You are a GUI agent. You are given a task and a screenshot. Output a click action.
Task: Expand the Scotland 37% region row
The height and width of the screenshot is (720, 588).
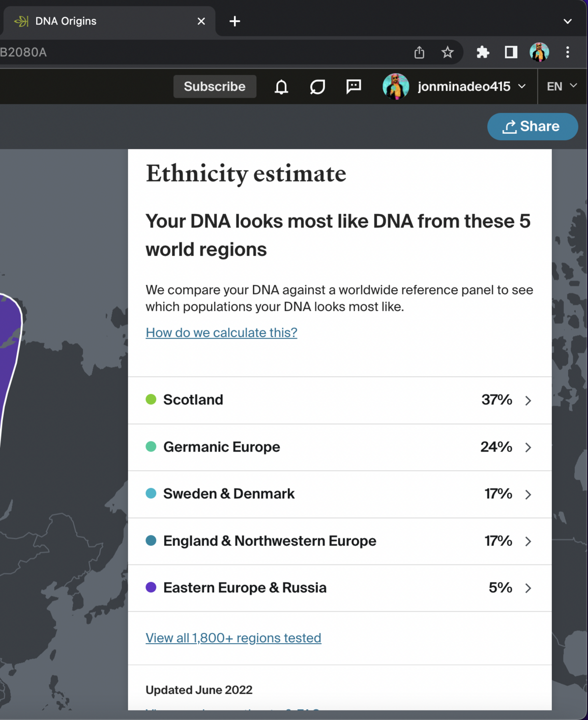[x=340, y=400]
